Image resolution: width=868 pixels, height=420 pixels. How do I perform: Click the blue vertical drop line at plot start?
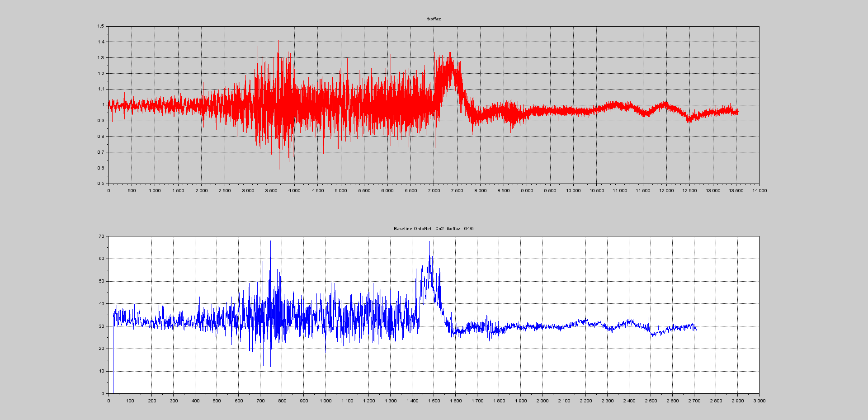point(113,362)
